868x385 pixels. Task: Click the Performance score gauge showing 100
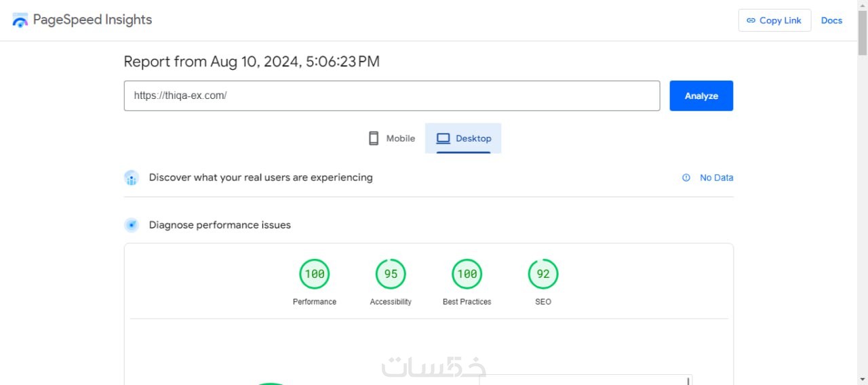point(315,274)
